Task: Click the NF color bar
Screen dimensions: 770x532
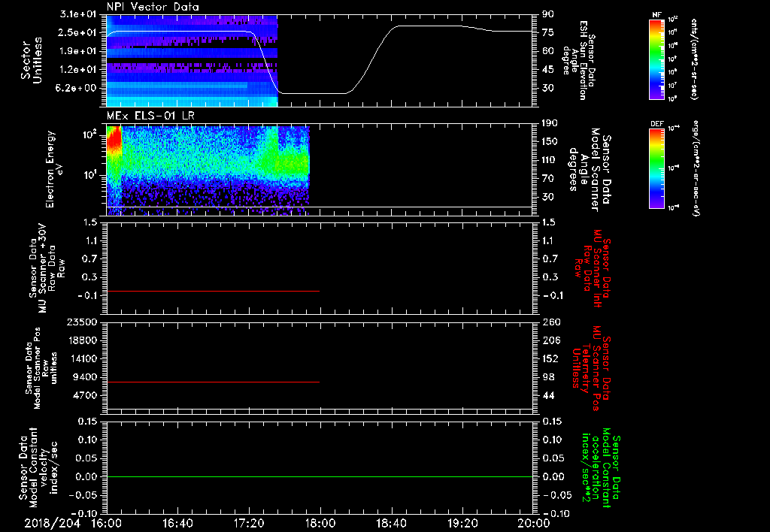Action: (657, 59)
